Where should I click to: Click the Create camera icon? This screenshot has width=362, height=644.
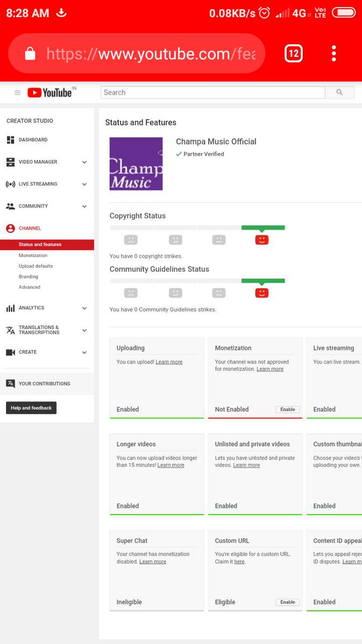[10, 353]
